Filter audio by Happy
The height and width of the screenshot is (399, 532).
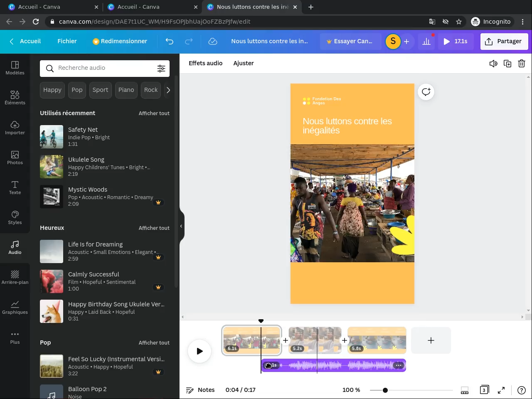pos(52,90)
